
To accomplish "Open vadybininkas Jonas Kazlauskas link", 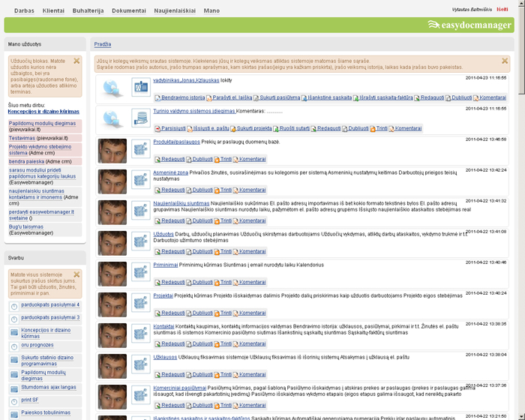I will click(186, 80).
